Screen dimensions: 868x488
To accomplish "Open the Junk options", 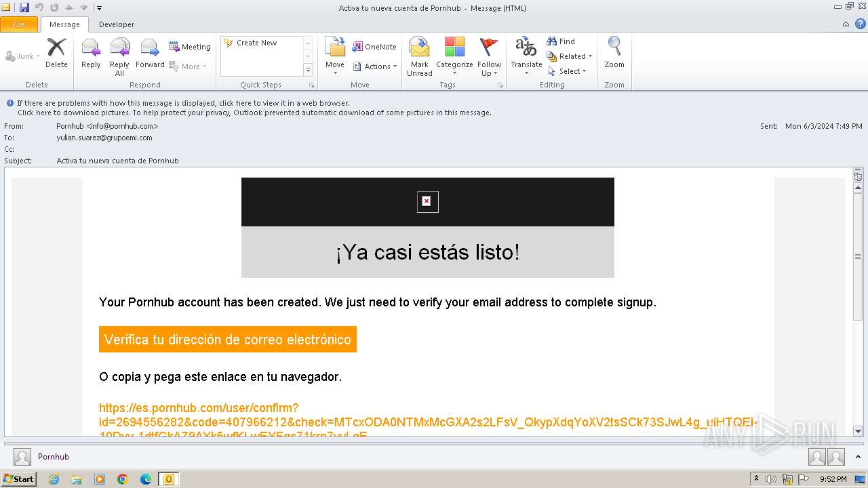I will pyautogui.click(x=23, y=56).
